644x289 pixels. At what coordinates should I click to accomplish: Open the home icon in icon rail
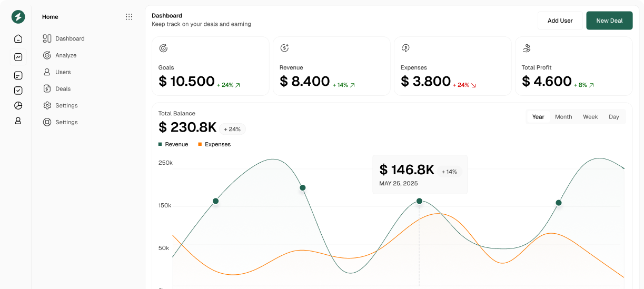click(x=18, y=38)
